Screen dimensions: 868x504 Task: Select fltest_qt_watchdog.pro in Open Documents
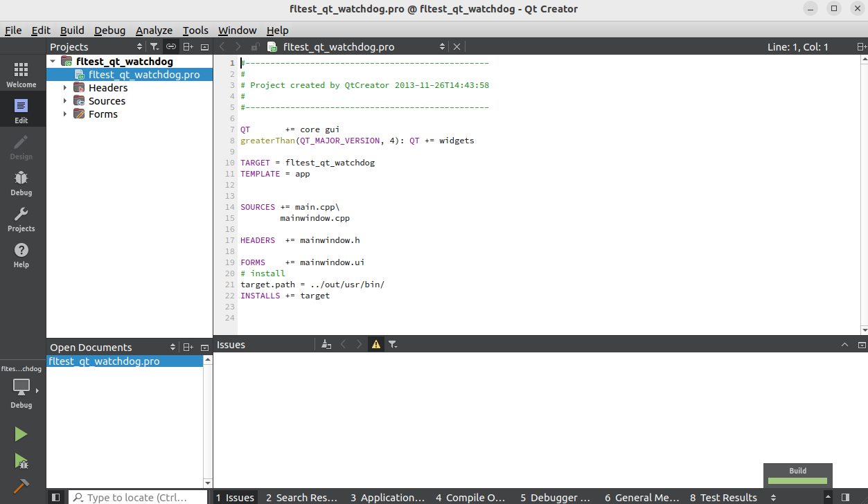pos(125,361)
